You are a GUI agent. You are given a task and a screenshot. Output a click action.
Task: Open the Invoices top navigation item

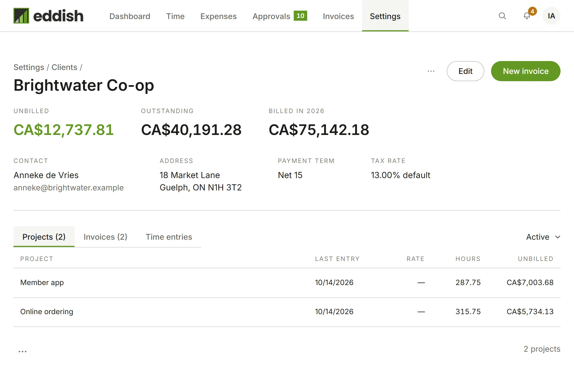point(338,16)
